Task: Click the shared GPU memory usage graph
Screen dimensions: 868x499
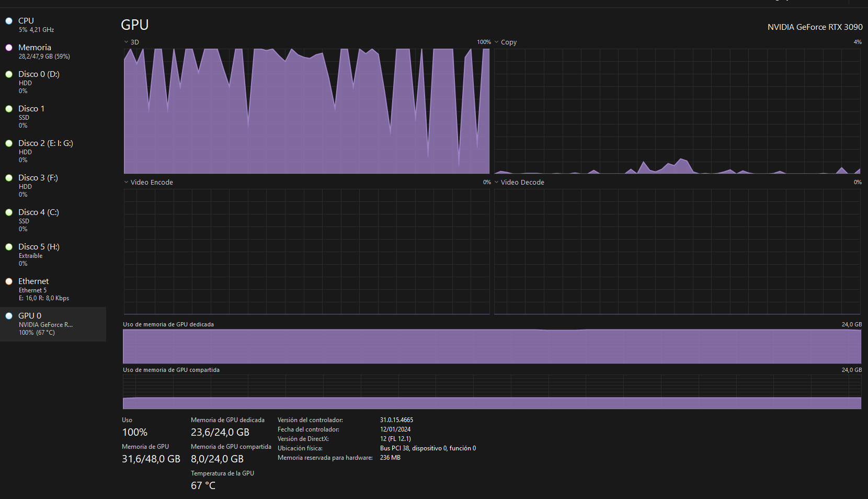Action: [x=492, y=392]
